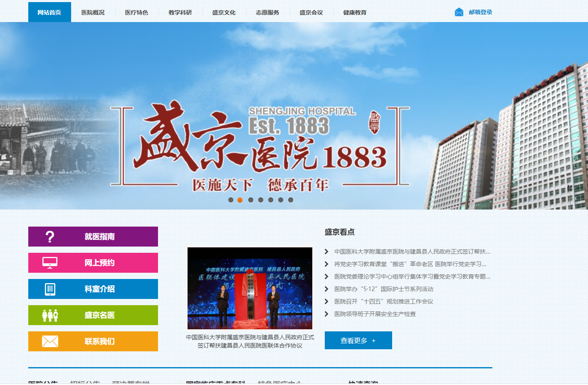This screenshot has width=588, height=385.
Task: Open news 医院召开十四五规划推进工作会议
Action: (x=384, y=301)
